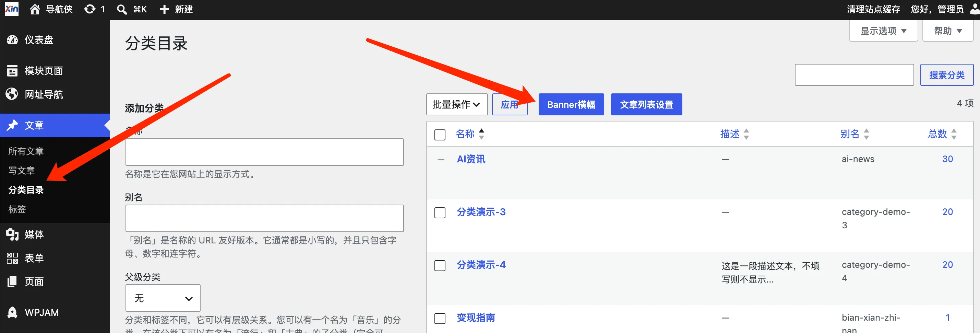Open 所有文章 in the sidebar
Screen dimensions: 980x333
click(x=26, y=151)
